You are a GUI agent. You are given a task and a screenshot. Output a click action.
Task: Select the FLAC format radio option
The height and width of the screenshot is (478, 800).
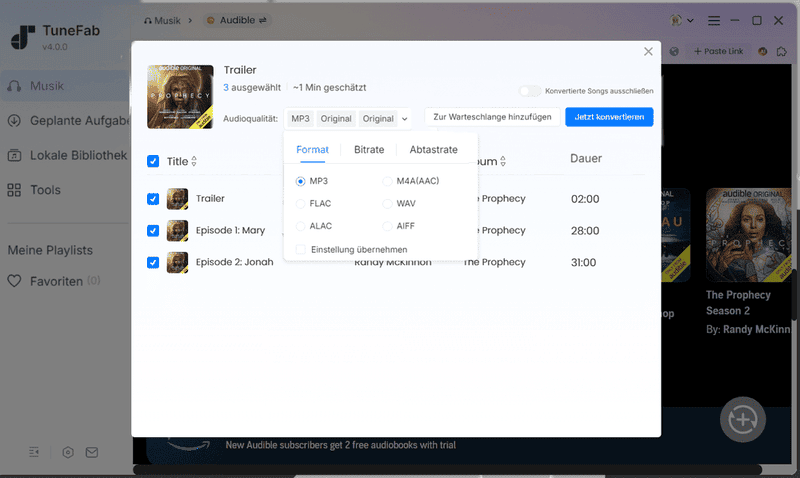301,203
